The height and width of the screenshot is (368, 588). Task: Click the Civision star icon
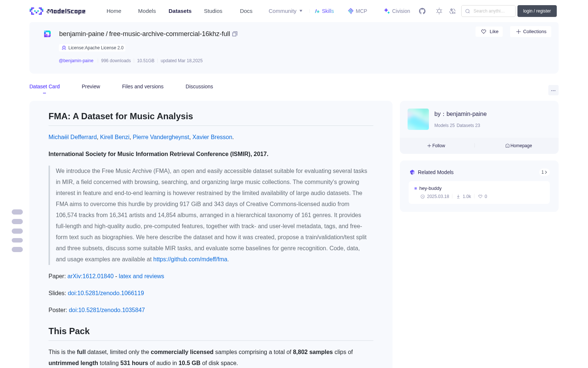387,11
